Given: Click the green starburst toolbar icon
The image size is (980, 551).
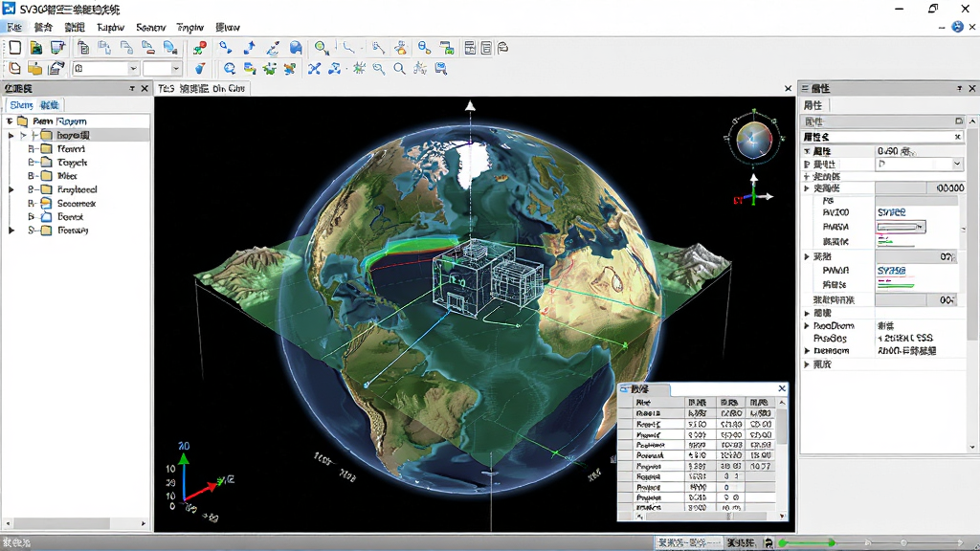Looking at the screenshot, I should [x=359, y=69].
